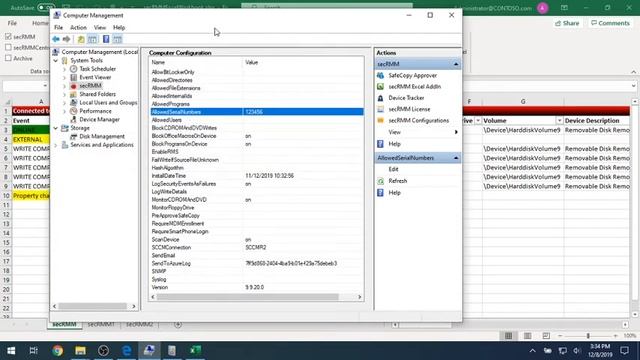The image size is (640, 360).
Task: Select SendToAzureLog configuration row
Action: click(x=257, y=263)
